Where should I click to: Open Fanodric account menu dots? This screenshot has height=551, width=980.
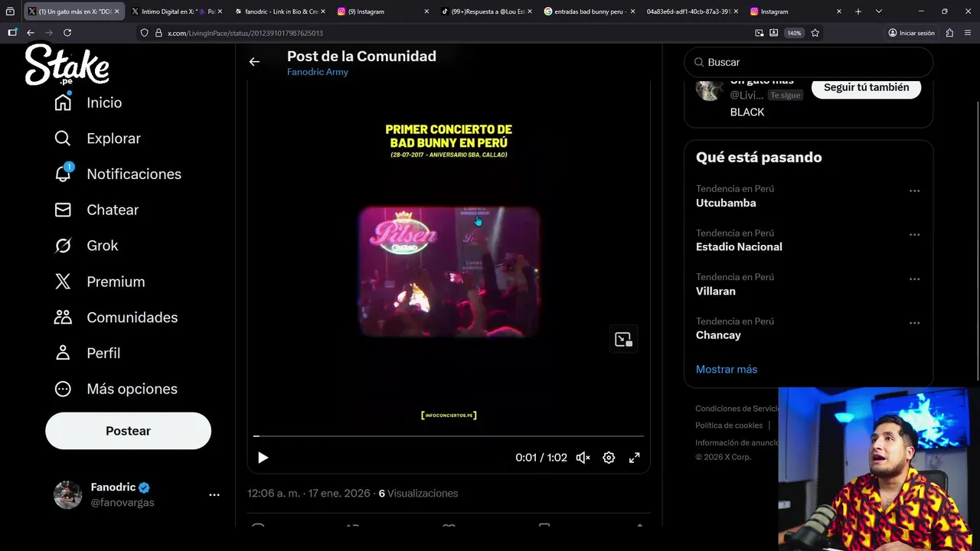(x=214, y=495)
